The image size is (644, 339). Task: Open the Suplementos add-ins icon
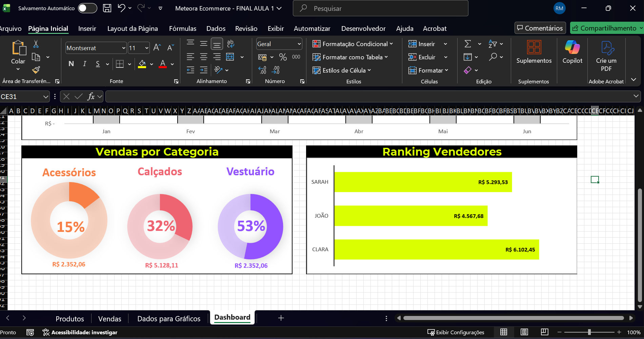(x=534, y=47)
